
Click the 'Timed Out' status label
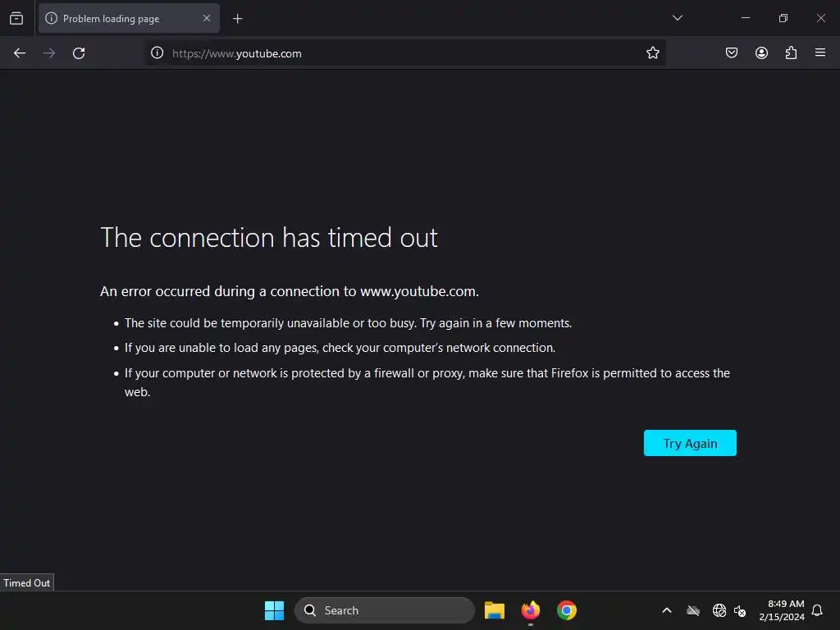[27, 583]
